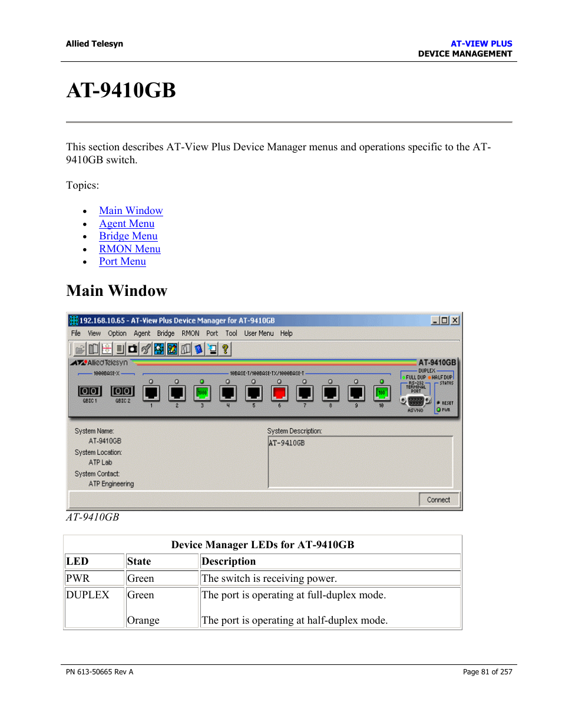The width and height of the screenshot is (562, 728).
Task: Click the Connect button
Action: point(438,500)
